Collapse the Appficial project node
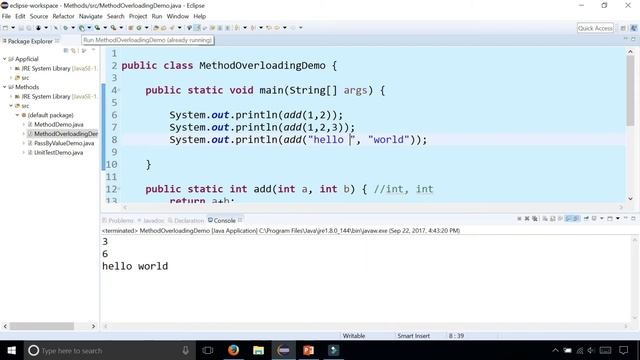Viewport: 640px width, 360px height. tap(4, 59)
